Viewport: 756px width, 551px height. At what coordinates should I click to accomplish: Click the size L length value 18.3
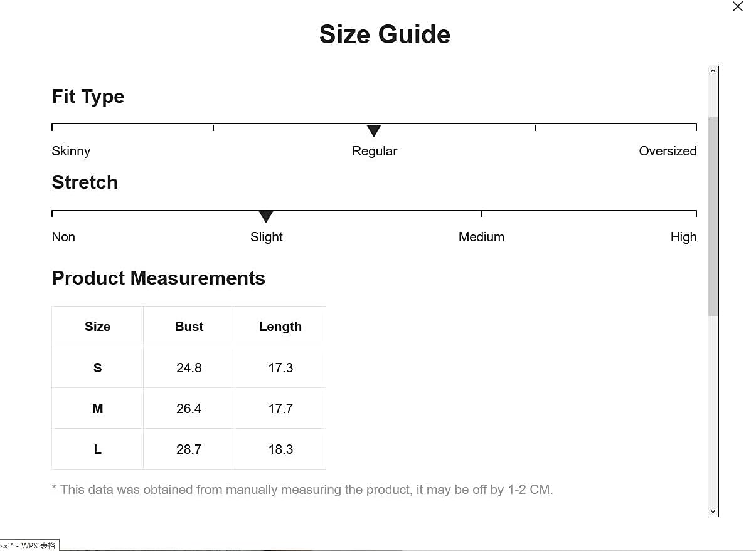click(280, 449)
